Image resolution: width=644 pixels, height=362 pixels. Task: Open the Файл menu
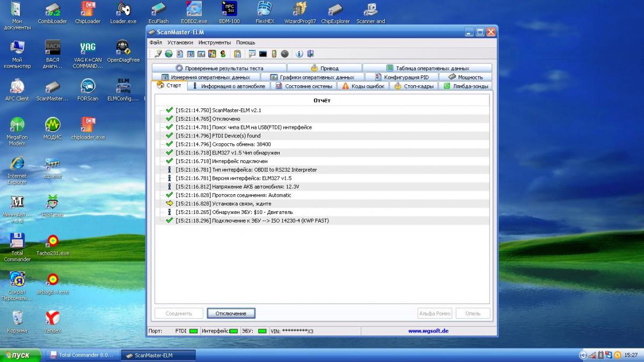(x=156, y=42)
